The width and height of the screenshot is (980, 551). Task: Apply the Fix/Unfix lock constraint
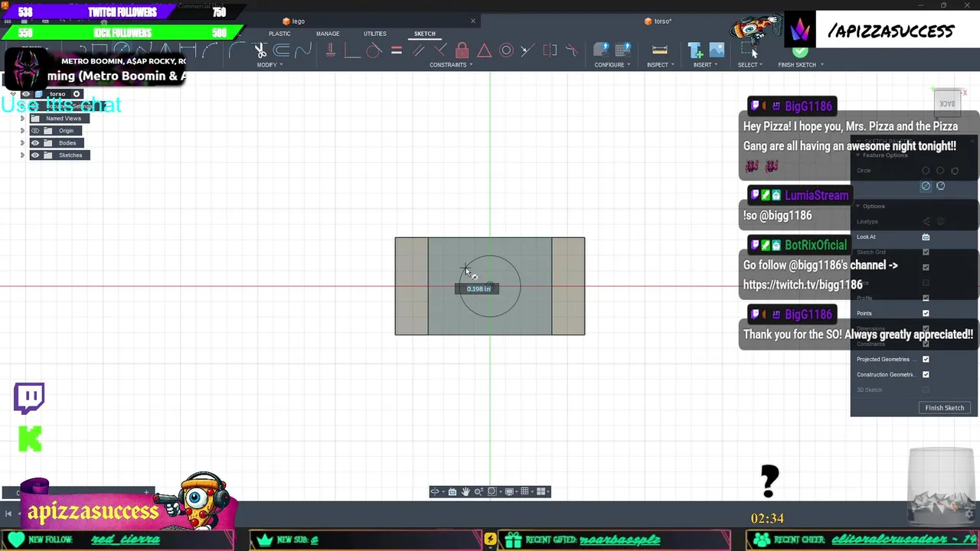[x=462, y=51]
